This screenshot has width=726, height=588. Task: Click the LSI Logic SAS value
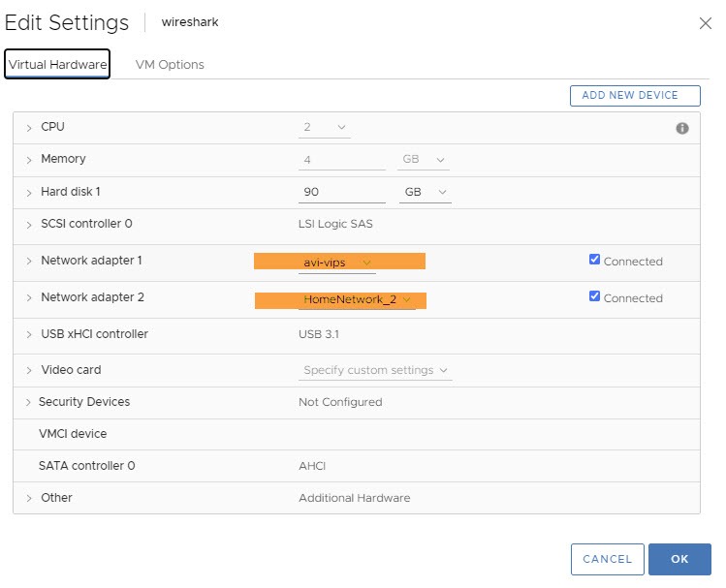click(335, 224)
